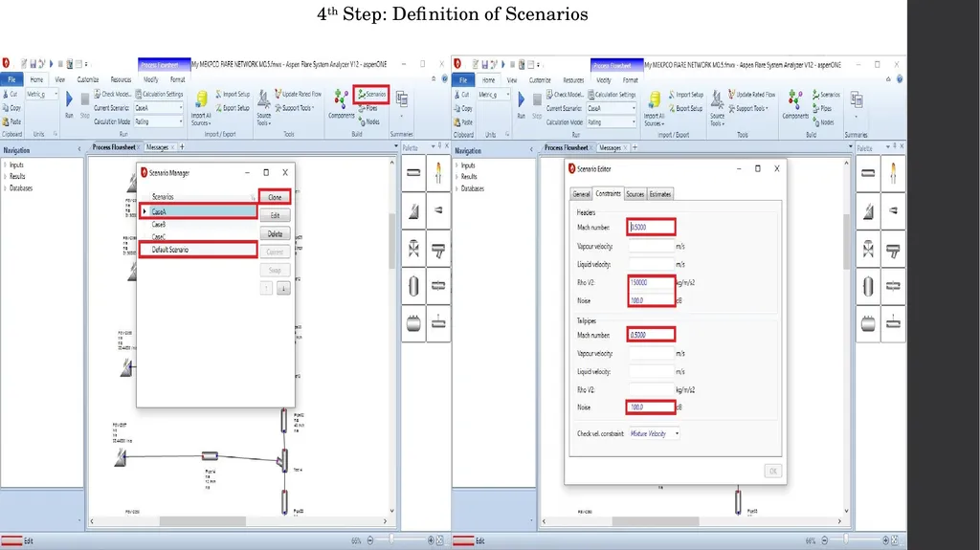Select the relief valve icon in the Scenario Manager window palette
The height and width of the screenshot is (550, 980).
413,211
